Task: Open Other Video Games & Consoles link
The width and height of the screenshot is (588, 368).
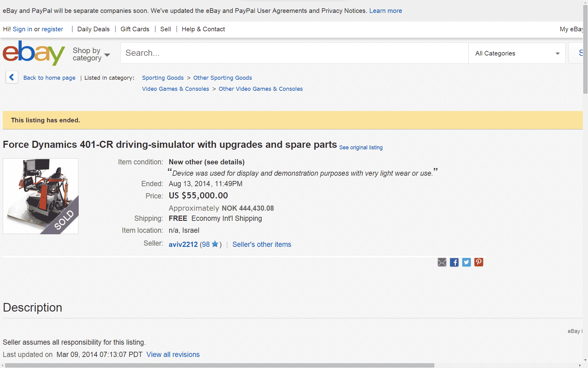Action: [x=261, y=89]
